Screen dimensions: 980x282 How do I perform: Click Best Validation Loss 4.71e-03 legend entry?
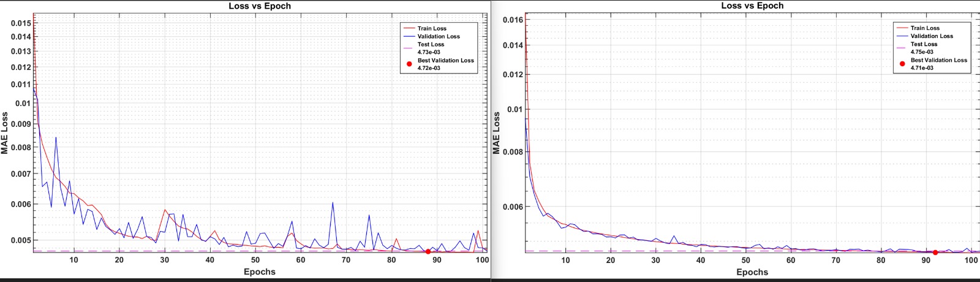click(x=938, y=63)
